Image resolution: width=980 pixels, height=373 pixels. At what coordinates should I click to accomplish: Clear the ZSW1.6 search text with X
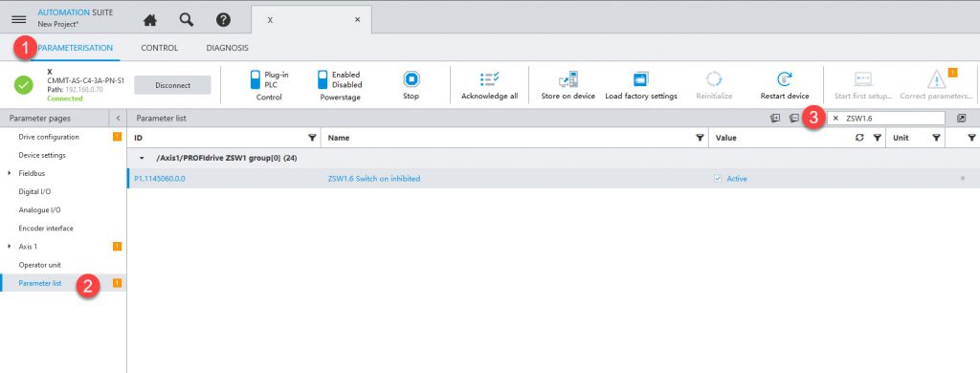click(x=835, y=118)
